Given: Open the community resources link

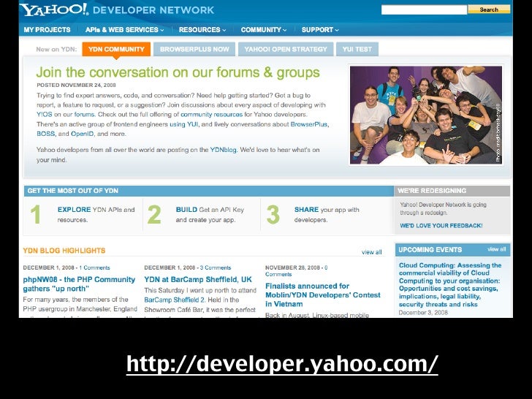Looking at the screenshot, I should pos(211,115).
